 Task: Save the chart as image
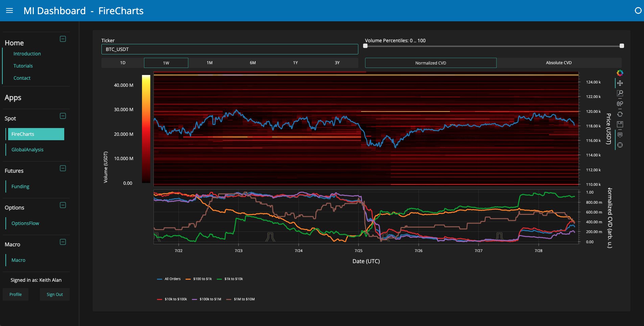coord(620,124)
